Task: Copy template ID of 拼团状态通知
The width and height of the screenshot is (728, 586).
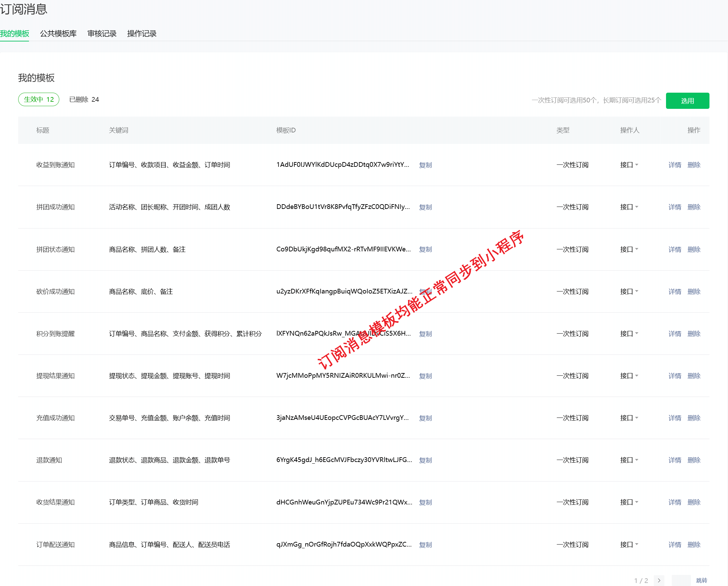Action: click(x=425, y=249)
